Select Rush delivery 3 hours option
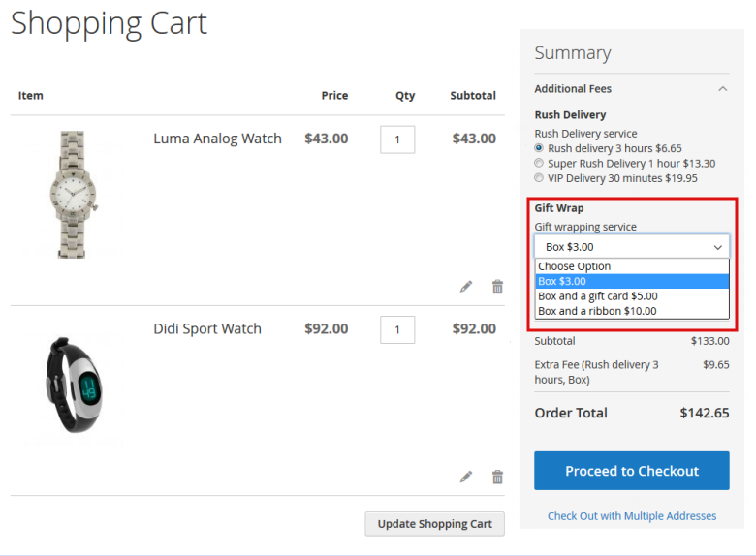756x556 pixels. point(540,148)
